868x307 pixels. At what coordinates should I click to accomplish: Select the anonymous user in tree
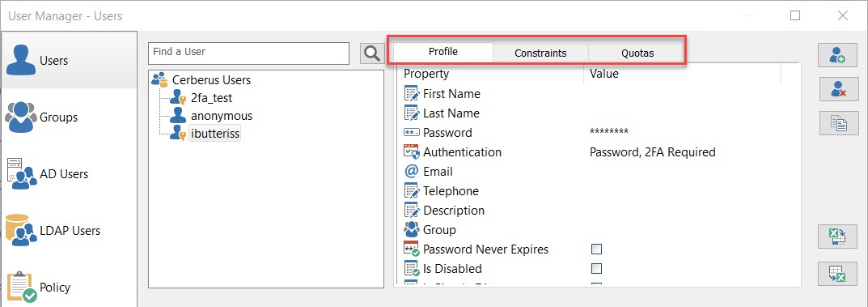(222, 116)
